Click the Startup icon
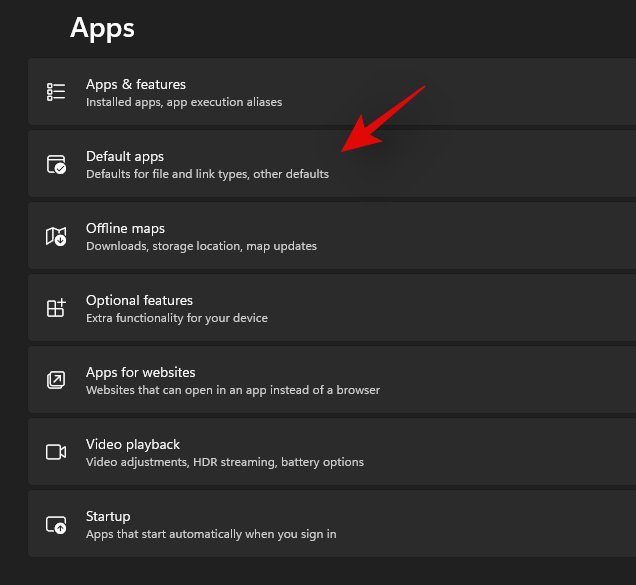The height and width of the screenshot is (585, 636). click(x=56, y=524)
